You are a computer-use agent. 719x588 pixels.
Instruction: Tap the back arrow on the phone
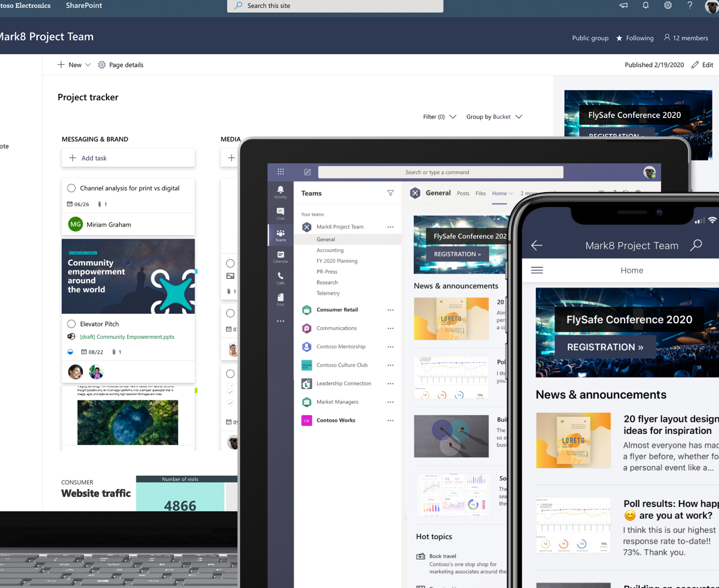[x=536, y=245]
